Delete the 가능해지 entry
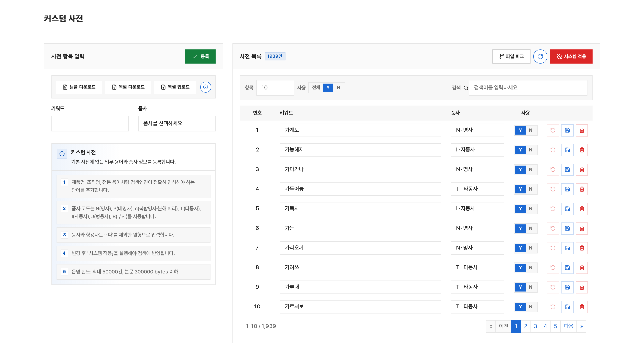 582,150
